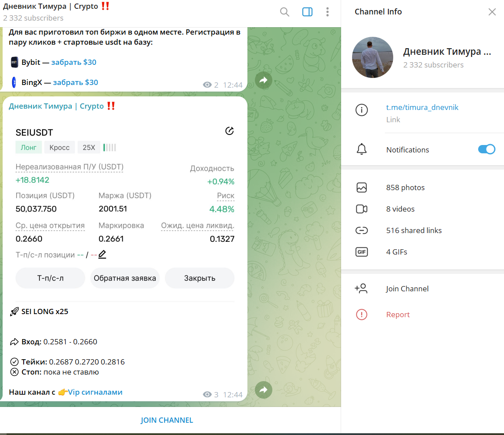504x435 pixels.
Task: Click the SEIUSDT pair title
Action: point(34,132)
